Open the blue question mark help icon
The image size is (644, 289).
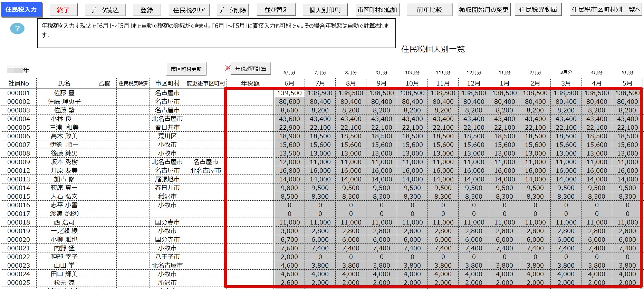[17, 29]
